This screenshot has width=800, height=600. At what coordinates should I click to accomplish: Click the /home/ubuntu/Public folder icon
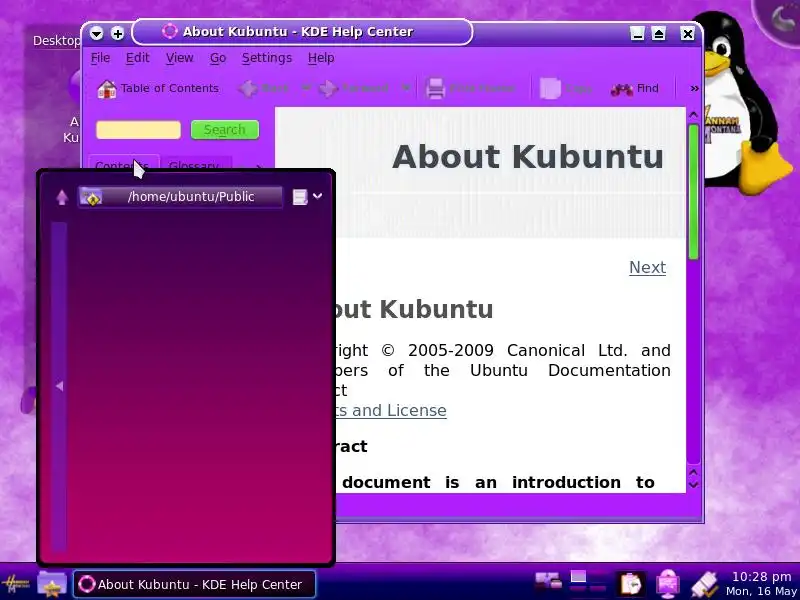pos(91,197)
